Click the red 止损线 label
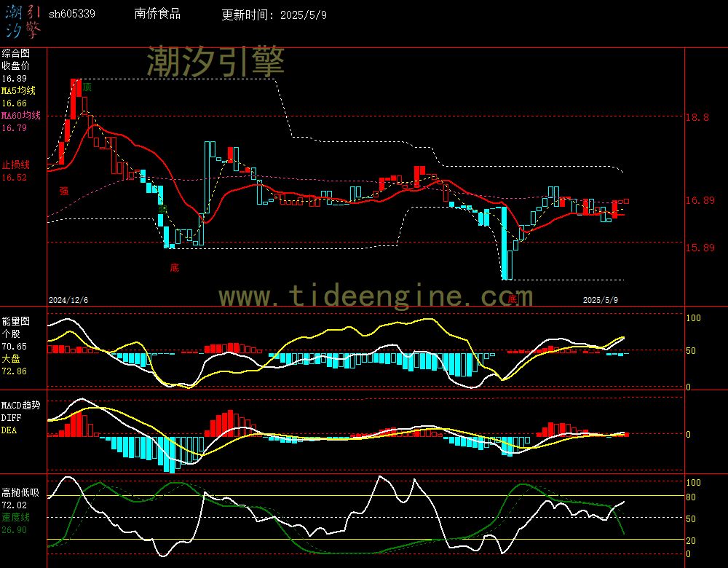728x568 pixels. 16,165
